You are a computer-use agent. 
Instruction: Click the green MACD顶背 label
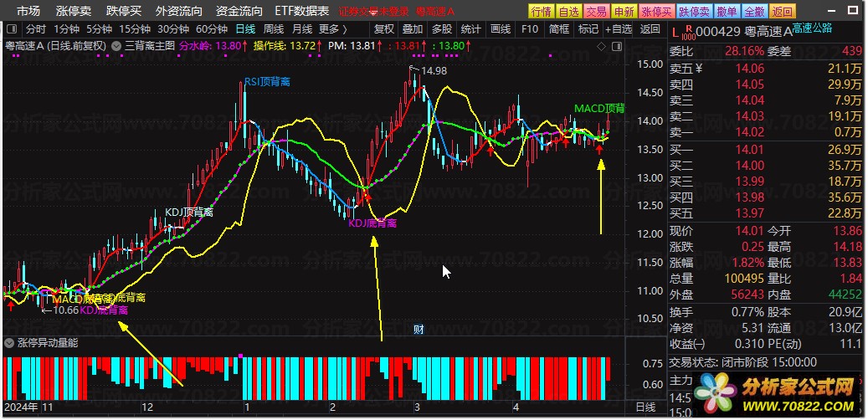[x=599, y=108]
